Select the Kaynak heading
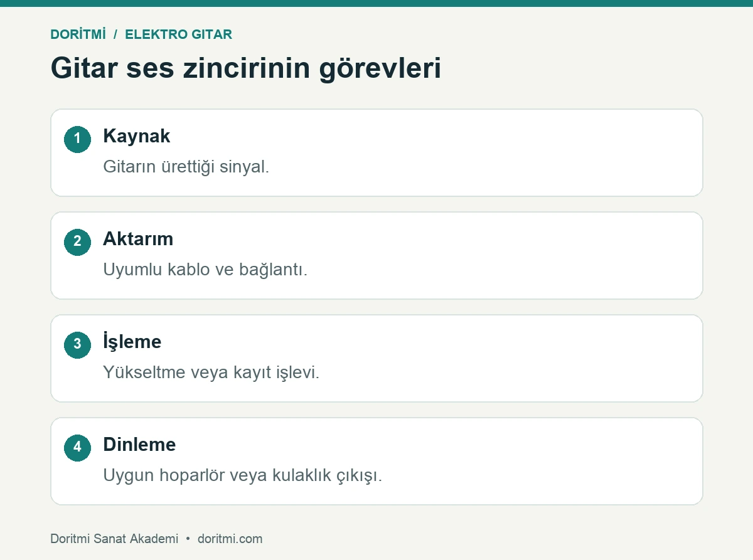Viewport: 753px width, 560px height. coord(136,136)
